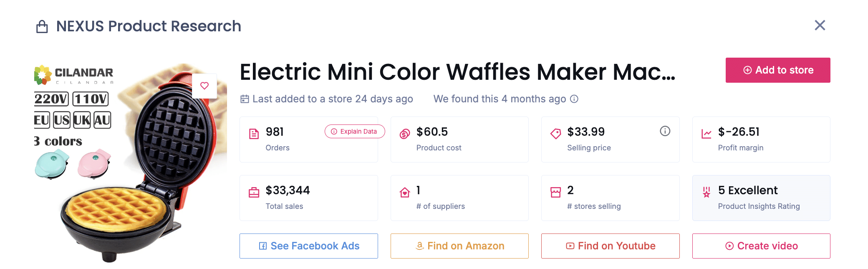Image resolution: width=868 pixels, height=269 pixels.
Task: Click the chart icon beside Profit margin
Action: tap(705, 133)
